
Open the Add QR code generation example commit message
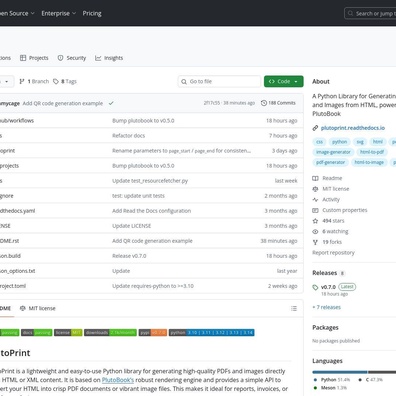(63, 103)
